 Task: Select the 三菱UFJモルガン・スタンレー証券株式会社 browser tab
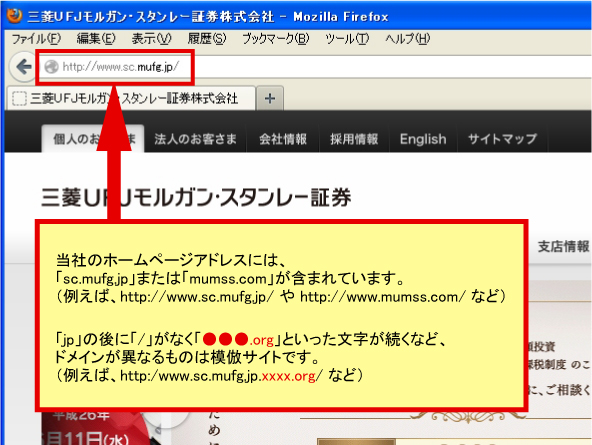(x=131, y=99)
